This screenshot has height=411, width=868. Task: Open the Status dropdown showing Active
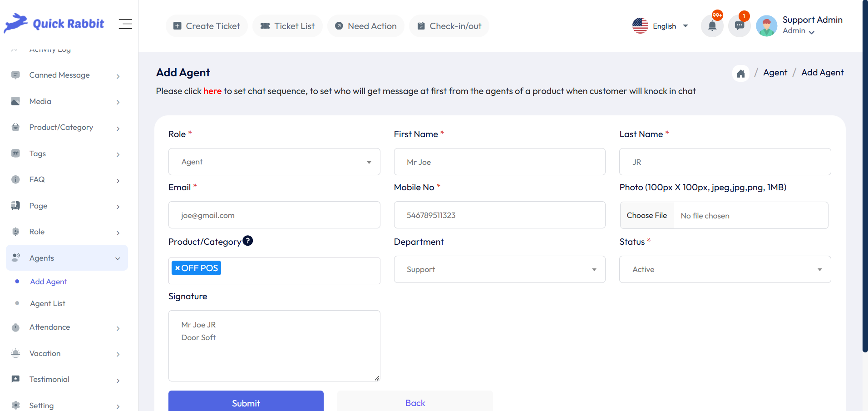(x=724, y=269)
